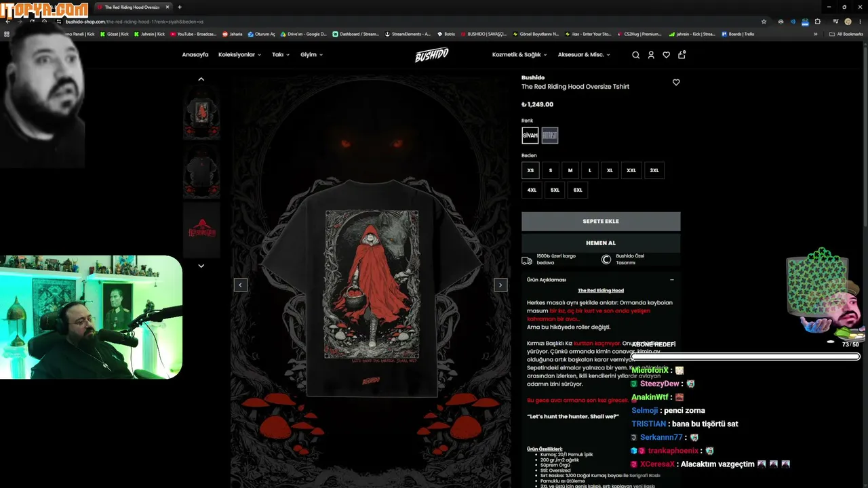Open the Gözat Kick bookmark
868x488 pixels.
(x=114, y=34)
